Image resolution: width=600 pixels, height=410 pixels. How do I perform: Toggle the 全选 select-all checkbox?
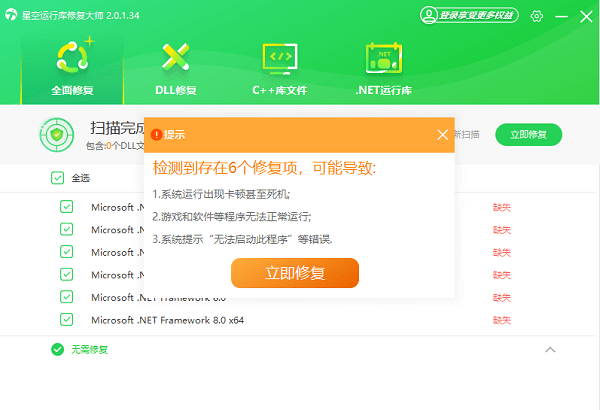click(x=57, y=178)
